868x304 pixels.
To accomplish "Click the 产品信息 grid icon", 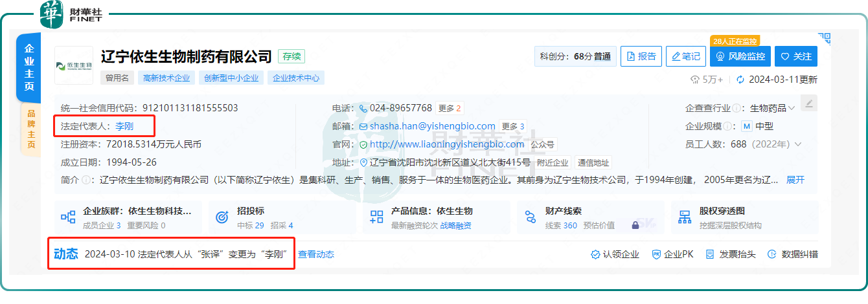I will click(376, 217).
